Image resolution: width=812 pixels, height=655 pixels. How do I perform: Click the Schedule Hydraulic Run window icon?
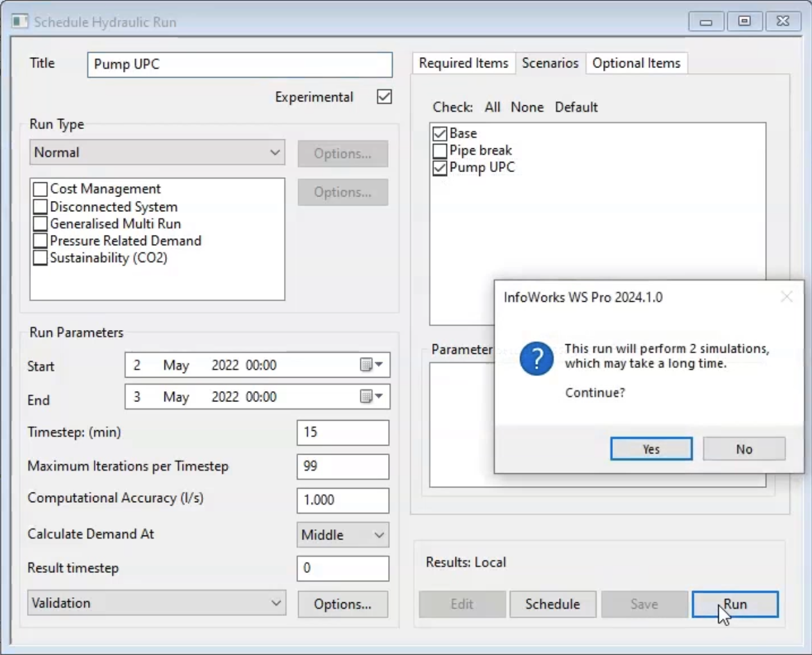coord(21,21)
